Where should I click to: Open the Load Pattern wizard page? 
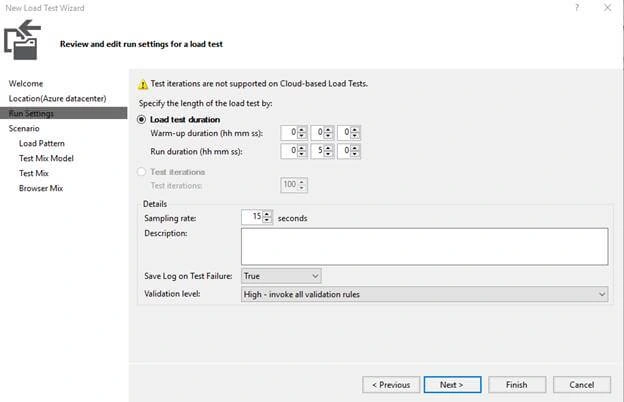pyautogui.click(x=42, y=143)
